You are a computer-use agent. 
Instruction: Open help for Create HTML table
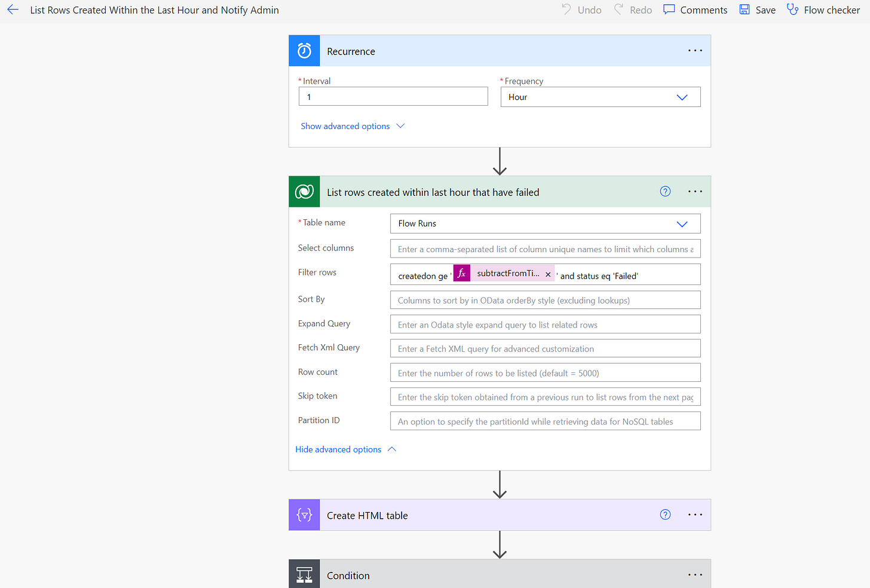point(665,514)
